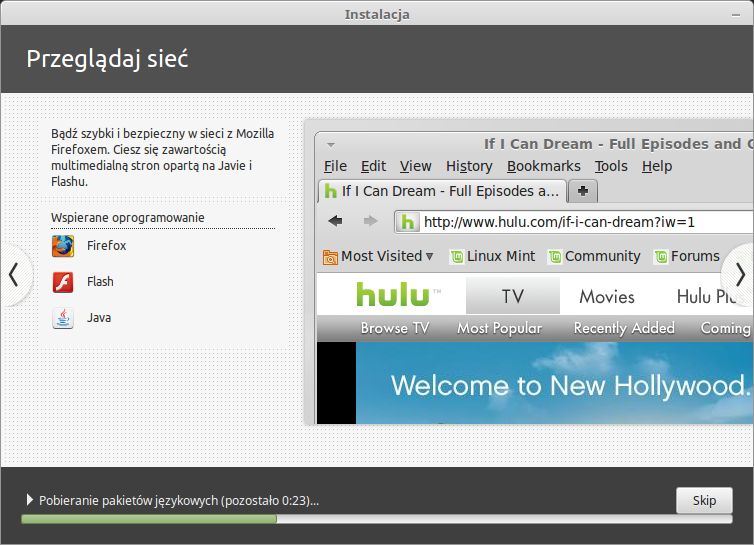Click the Java coffee cup icon
The height and width of the screenshot is (545, 754).
coord(63,318)
